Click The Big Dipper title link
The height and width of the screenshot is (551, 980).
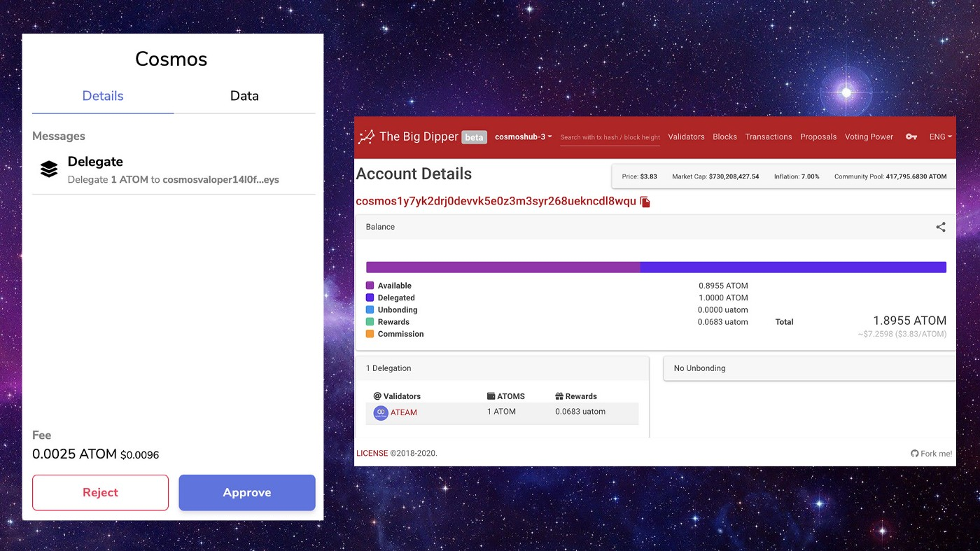tap(419, 137)
